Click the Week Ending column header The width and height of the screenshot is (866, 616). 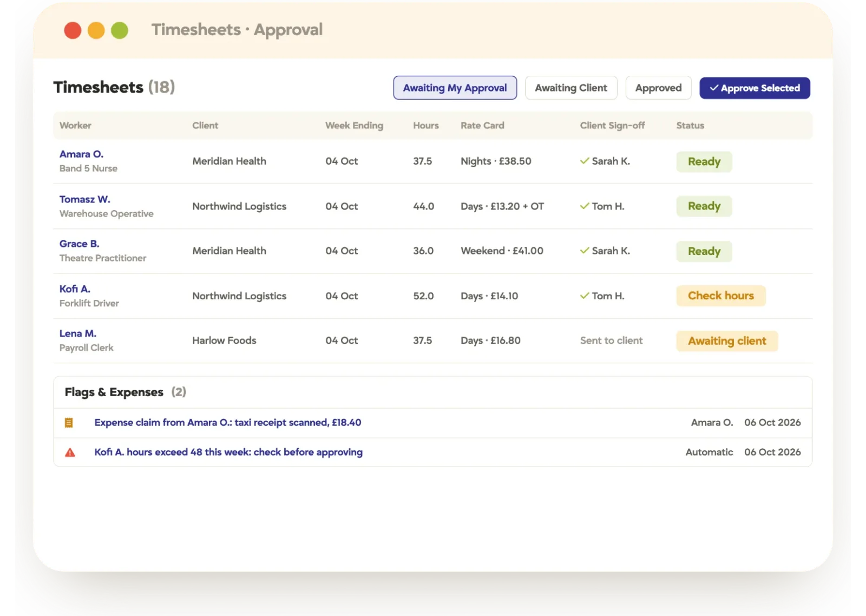[x=354, y=126]
